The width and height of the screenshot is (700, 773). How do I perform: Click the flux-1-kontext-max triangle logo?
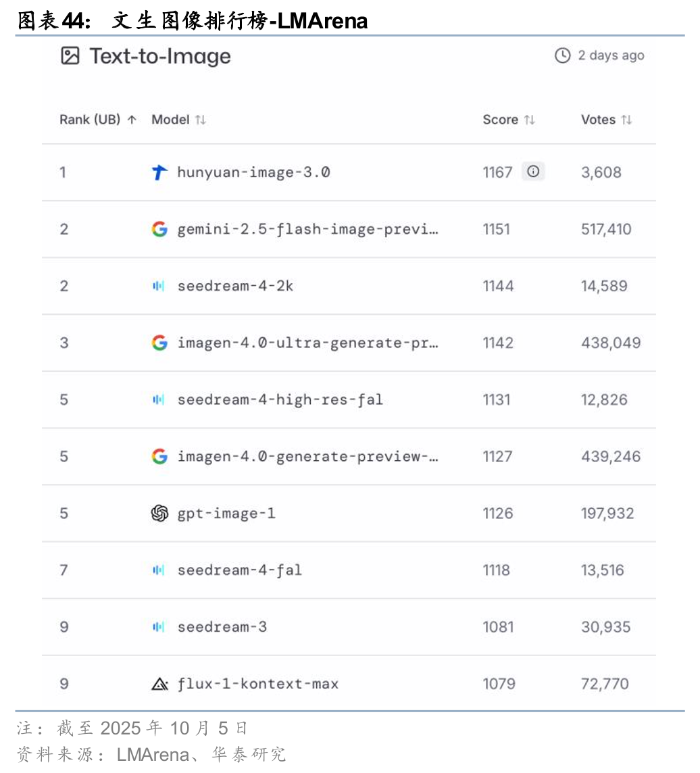[x=159, y=684]
